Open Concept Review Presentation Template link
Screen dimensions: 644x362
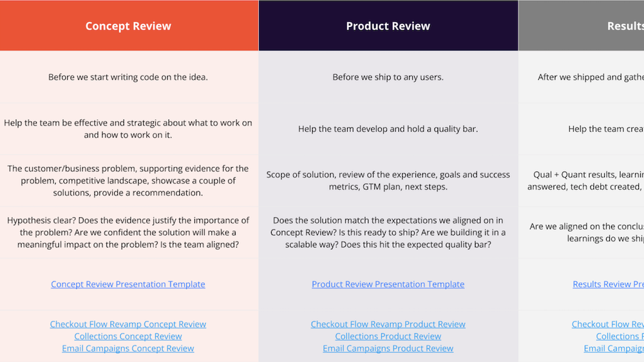click(128, 284)
